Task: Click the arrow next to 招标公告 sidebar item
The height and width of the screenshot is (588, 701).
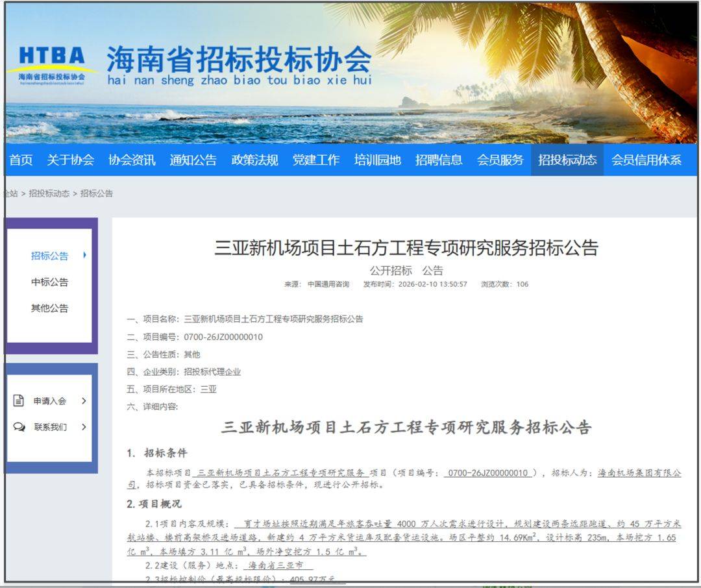Action: point(85,255)
